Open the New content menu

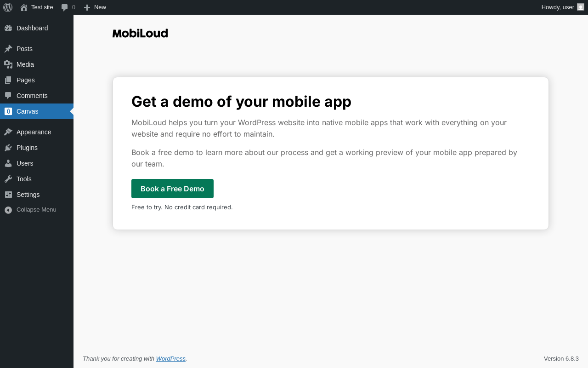tap(95, 7)
